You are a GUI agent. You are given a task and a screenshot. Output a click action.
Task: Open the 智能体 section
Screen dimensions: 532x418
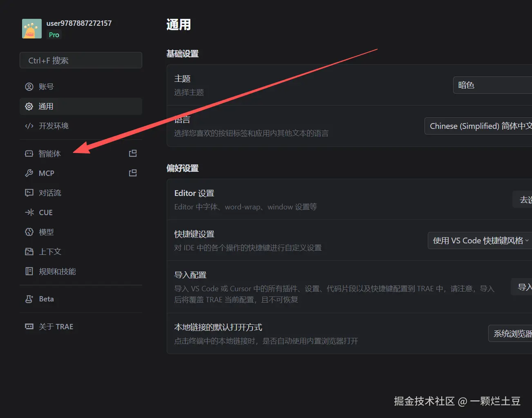pos(81,154)
